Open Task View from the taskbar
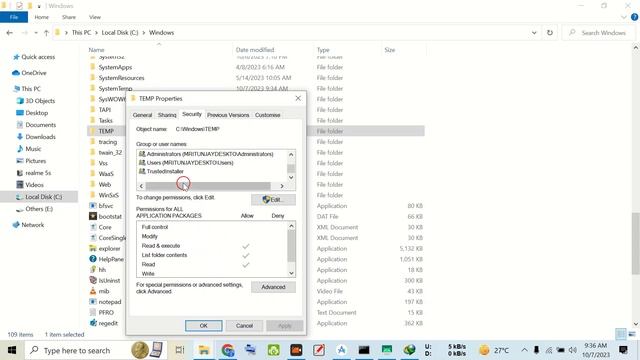The height and width of the screenshot is (360, 640). [180, 350]
